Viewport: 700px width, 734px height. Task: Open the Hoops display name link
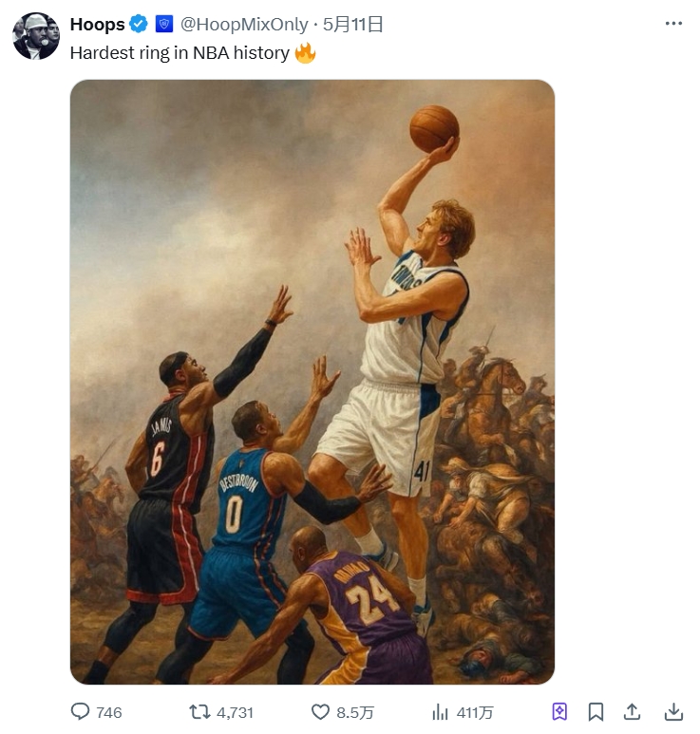tap(97, 25)
